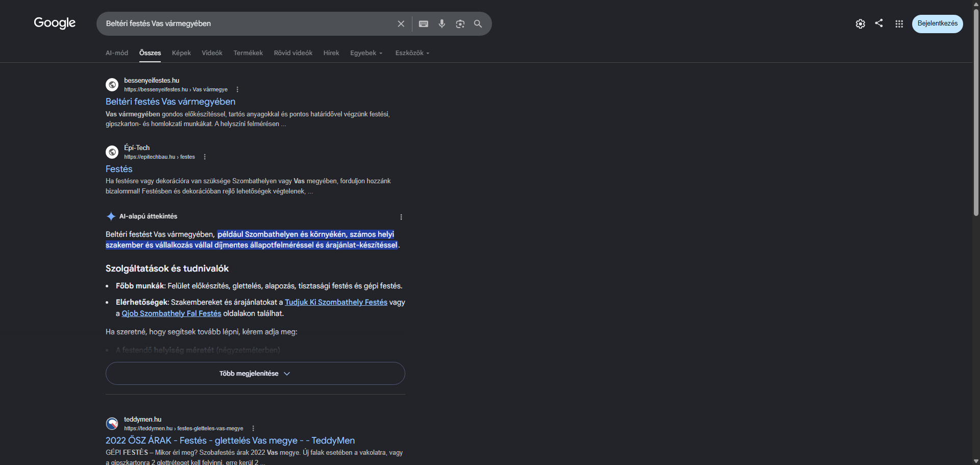The image size is (980, 465).
Task: Expand AI overview with Több megjelenítése
Action: click(255, 374)
